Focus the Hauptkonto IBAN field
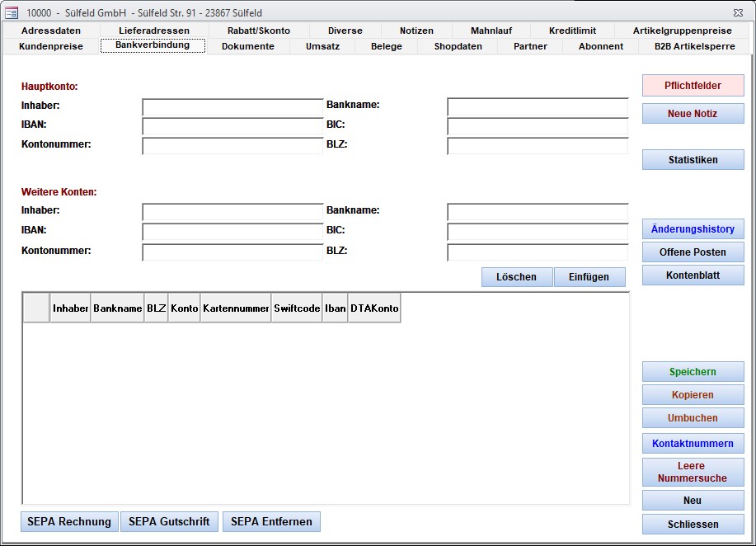Image resolution: width=756 pixels, height=546 pixels. tap(232, 126)
